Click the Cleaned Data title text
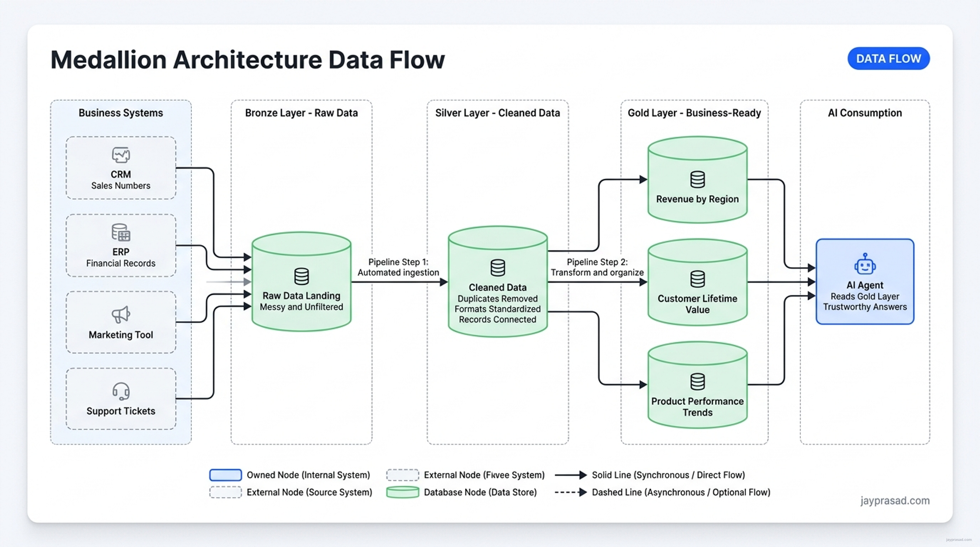Viewport: 980px width, 547px height. [x=498, y=288]
